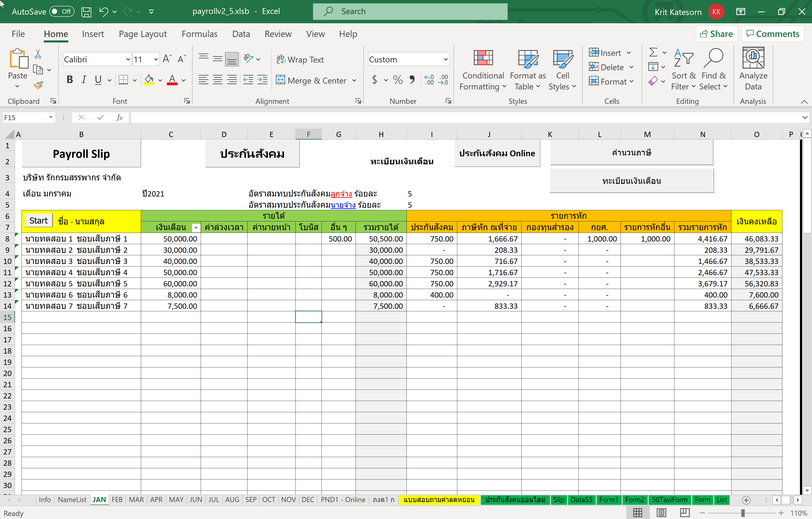Switch to the FEB sheet tab
The width and height of the screenshot is (812, 519).
117,500
